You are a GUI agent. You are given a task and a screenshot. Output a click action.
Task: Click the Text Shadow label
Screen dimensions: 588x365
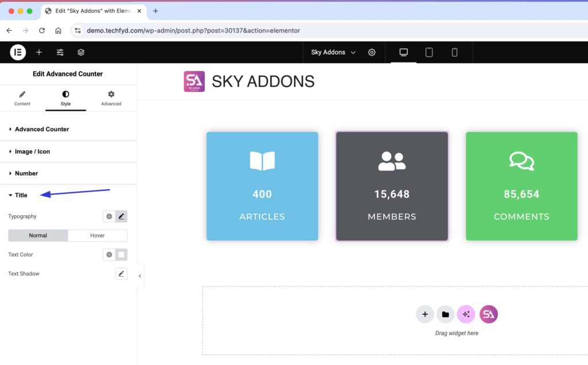tap(24, 274)
